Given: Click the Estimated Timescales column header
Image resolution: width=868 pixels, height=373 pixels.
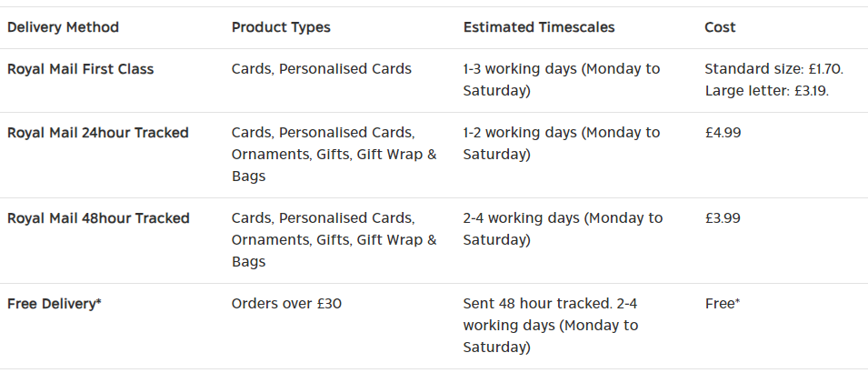Looking at the screenshot, I should (539, 27).
